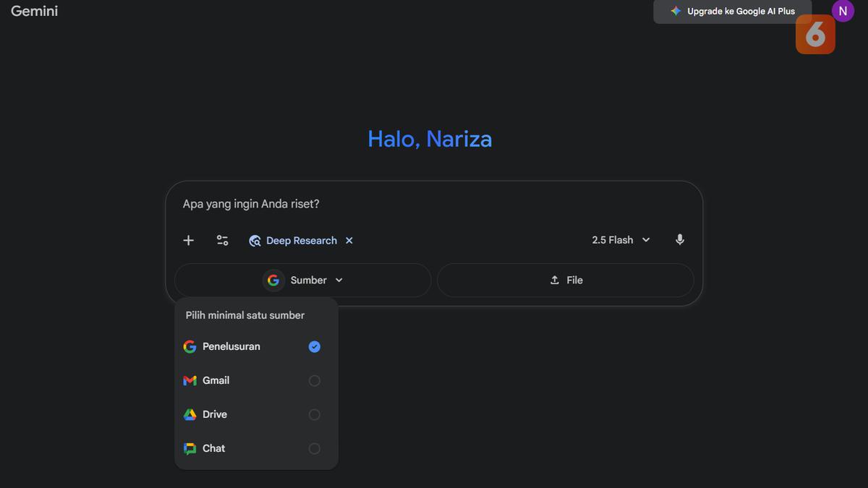This screenshot has width=868, height=488.
Task: Click the Google Drive triangle icon
Action: tap(190, 414)
